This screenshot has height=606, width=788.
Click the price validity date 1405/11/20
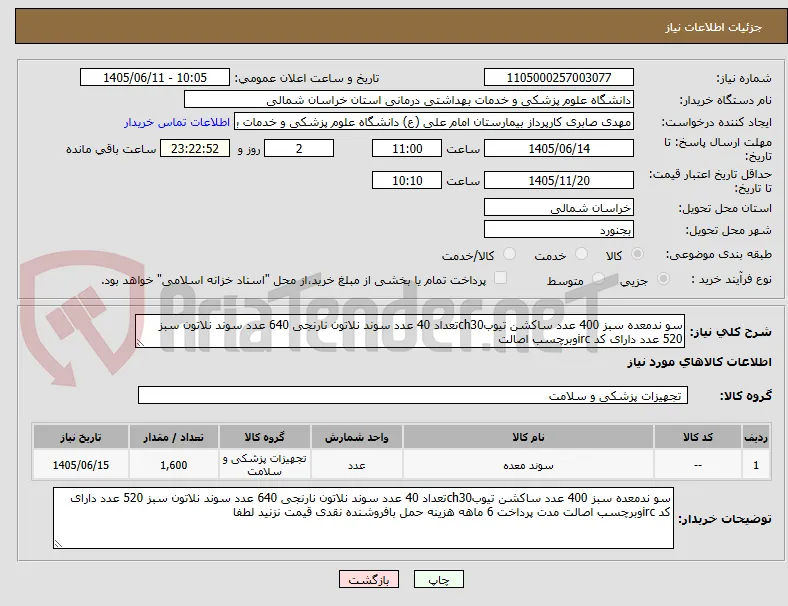[x=559, y=180]
